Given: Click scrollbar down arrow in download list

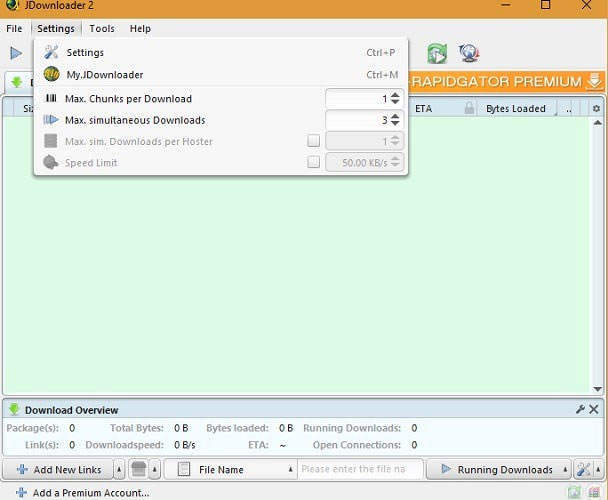Looking at the screenshot, I should (598, 389).
